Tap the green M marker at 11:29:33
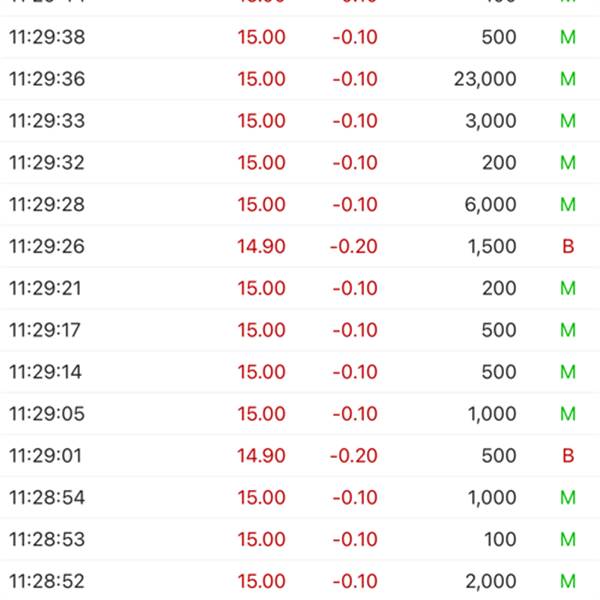 (568, 121)
